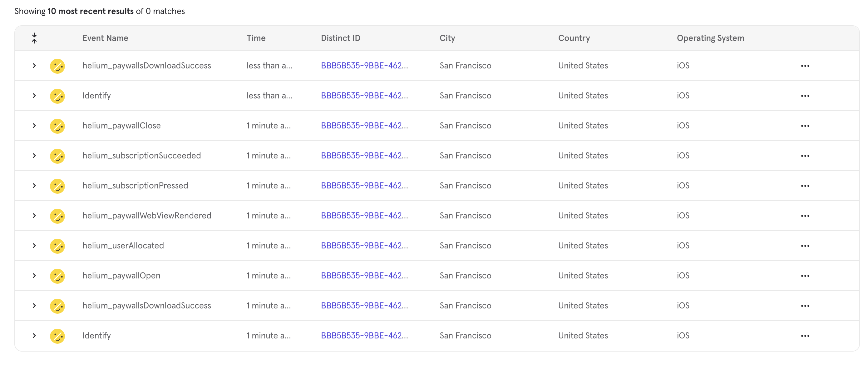Open Distinct ID link in helium_paywallWebViewRendered row

click(364, 216)
